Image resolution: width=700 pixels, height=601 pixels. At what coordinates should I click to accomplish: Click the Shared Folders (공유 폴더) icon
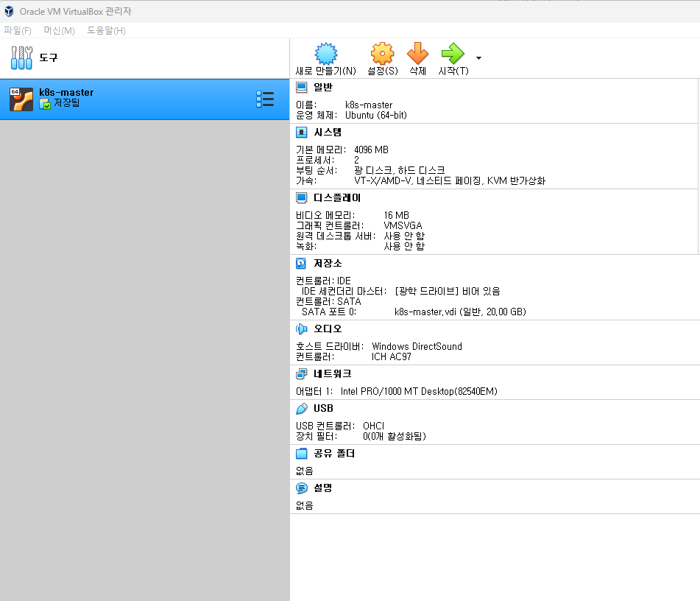click(302, 454)
